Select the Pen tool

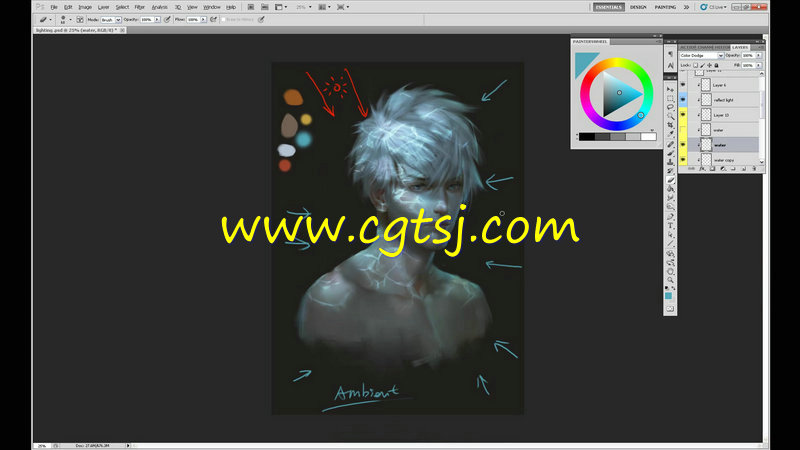click(670, 217)
